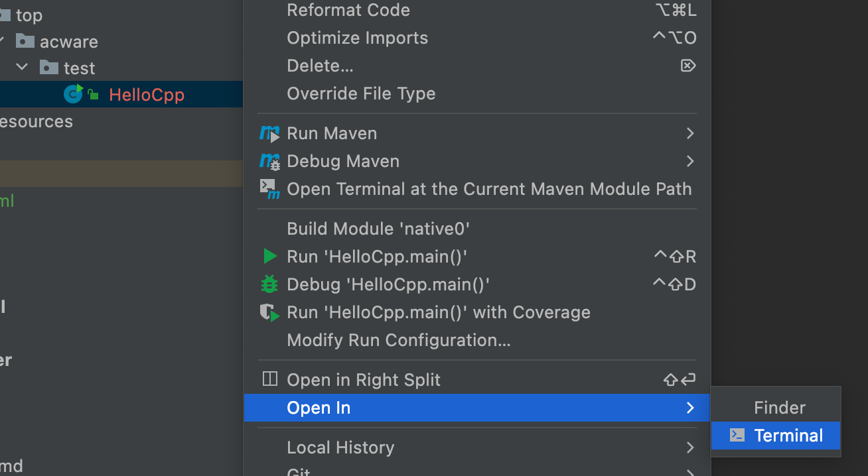Expand the Local History arrow
The height and width of the screenshot is (476, 868).
point(690,447)
